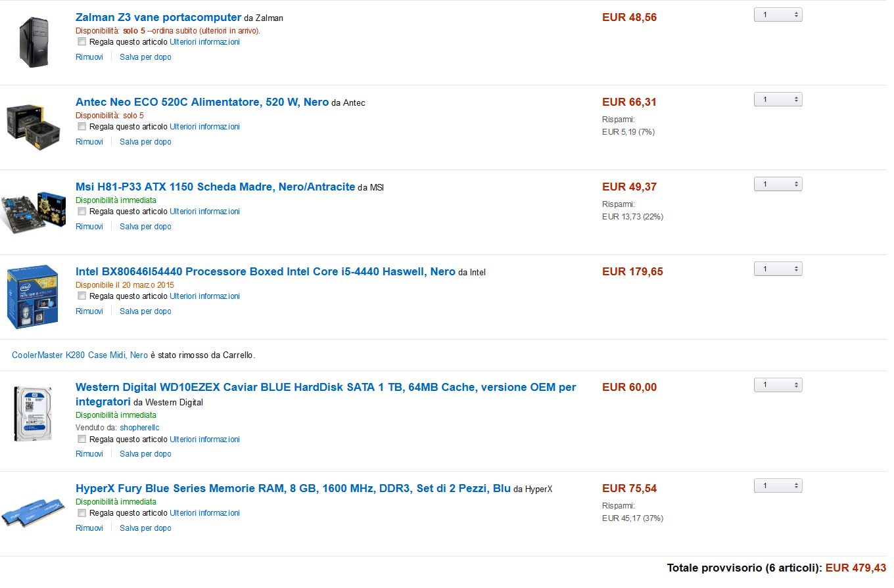
Task: Change quantity for MSI H81-P33 motherboard
Action: pos(778,184)
